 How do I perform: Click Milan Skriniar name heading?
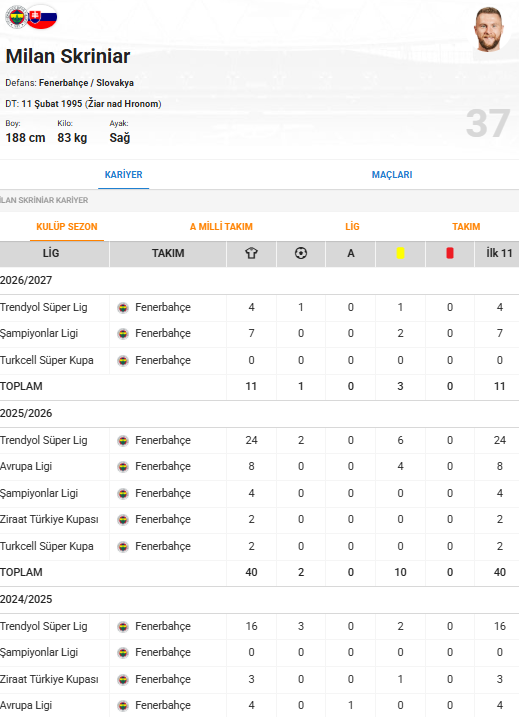point(68,56)
